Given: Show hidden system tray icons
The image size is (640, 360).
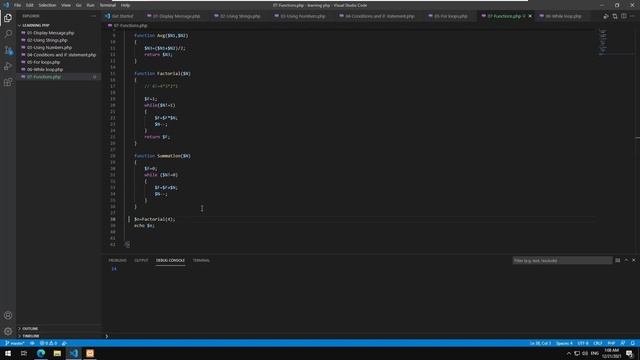Looking at the screenshot, I should pos(569,353).
